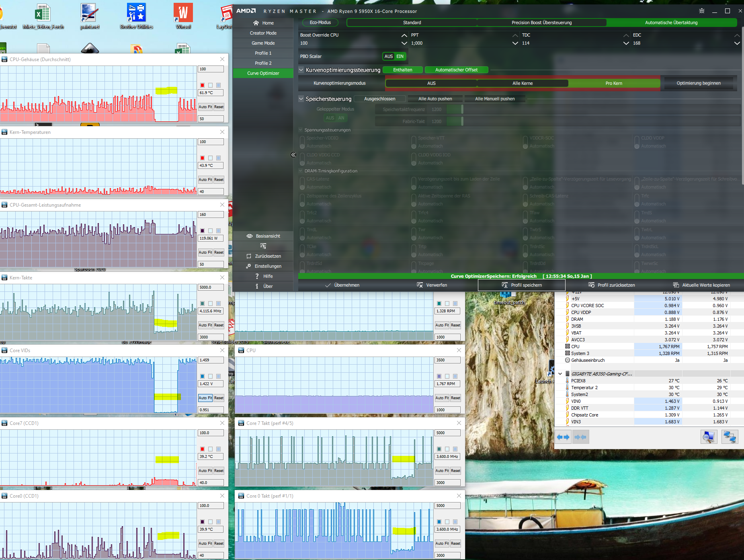Open the Winsol desktop shortcut

183,16
